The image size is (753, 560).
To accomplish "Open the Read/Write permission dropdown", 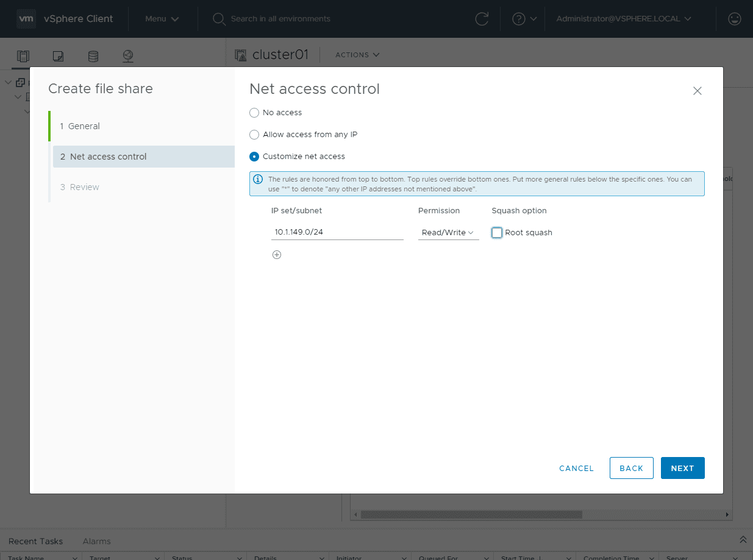I will [x=448, y=232].
